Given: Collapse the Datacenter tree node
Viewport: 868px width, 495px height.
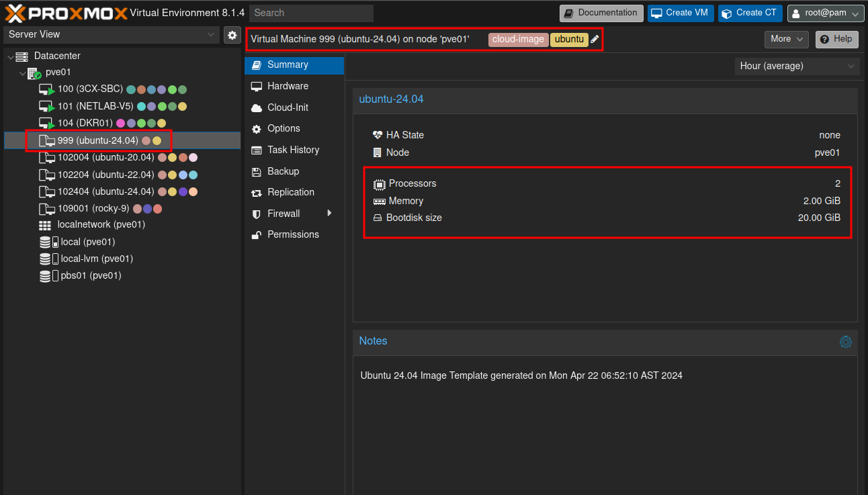Looking at the screenshot, I should 10,56.
